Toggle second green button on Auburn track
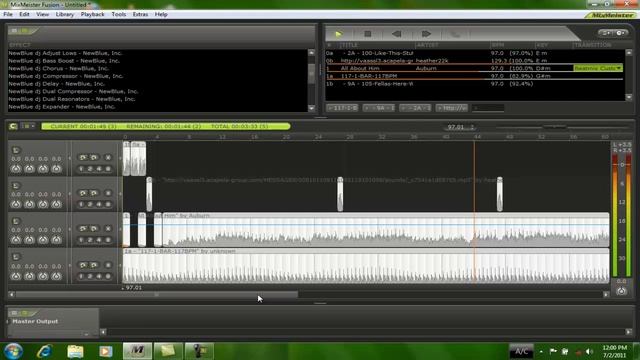Image resolution: width=640 pixels, height=360 pixels. coord(94,228)
